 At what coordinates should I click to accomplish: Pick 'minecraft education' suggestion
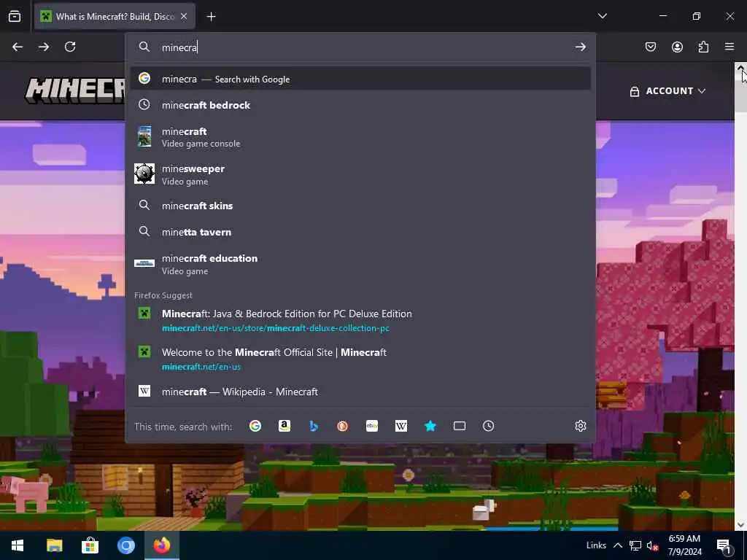tap(360, 264)
